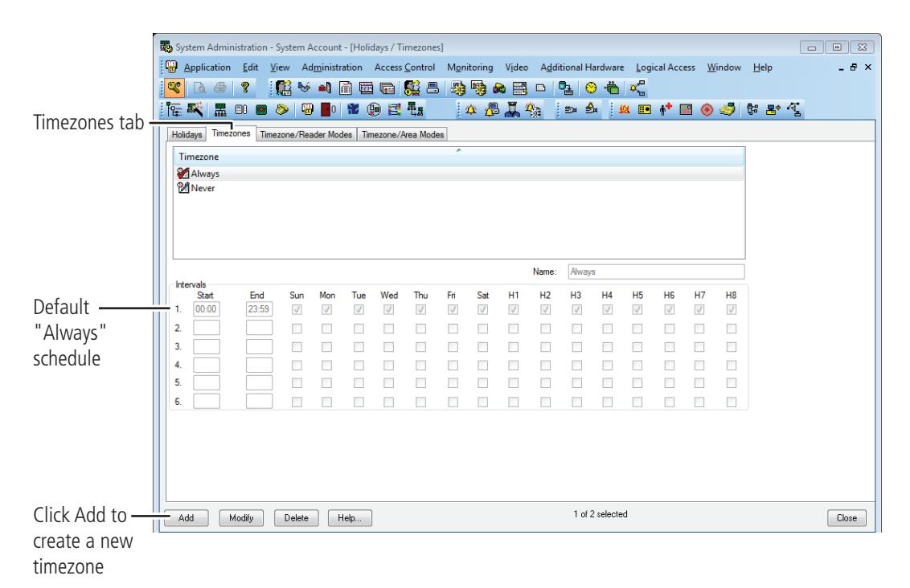Image resolution: width=910 pixels, height=588 pixels.
Task: Click the Help... button
Action: pos(350,518)
